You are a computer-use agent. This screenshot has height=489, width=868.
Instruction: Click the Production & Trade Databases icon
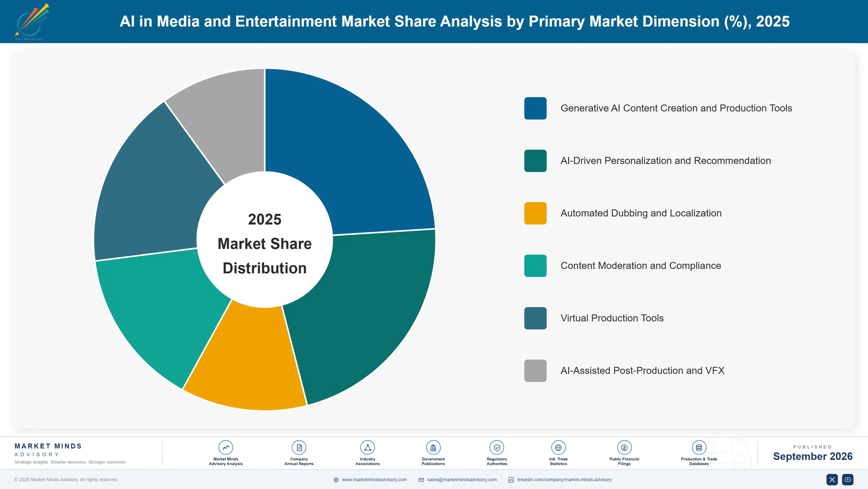click(699, 447)
